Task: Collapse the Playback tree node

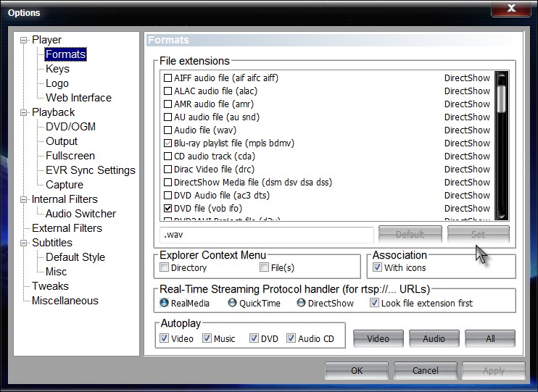Action: (23, 112)
